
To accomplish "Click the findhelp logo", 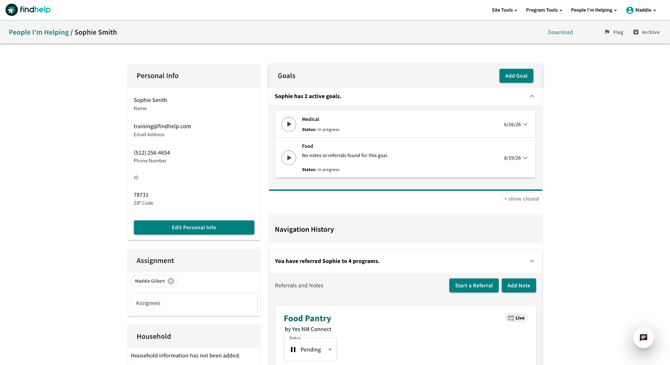I will pyautogui.click(x=28, y=9).
